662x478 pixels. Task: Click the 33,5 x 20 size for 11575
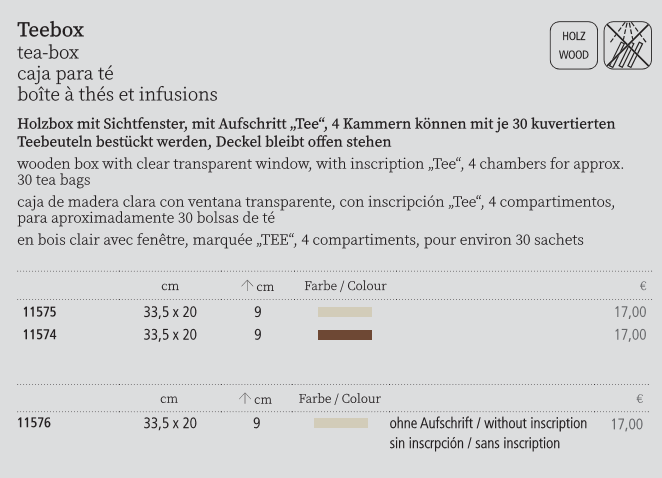[170, 313]
